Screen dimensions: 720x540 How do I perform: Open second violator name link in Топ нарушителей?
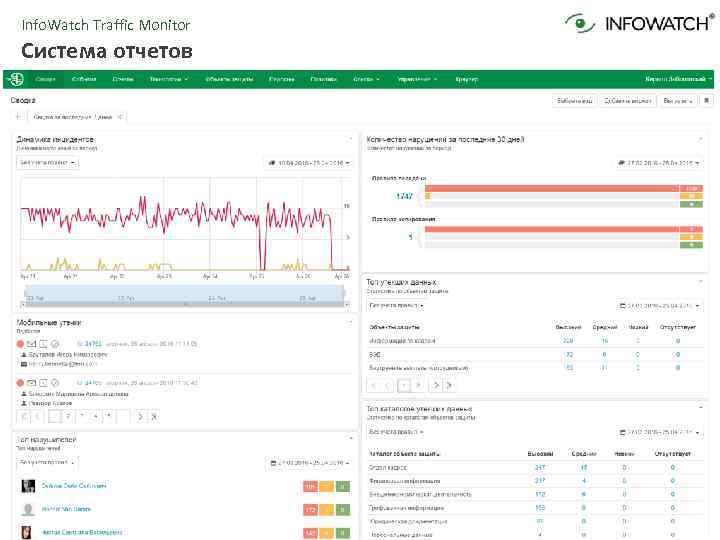[x=66, y=509]
